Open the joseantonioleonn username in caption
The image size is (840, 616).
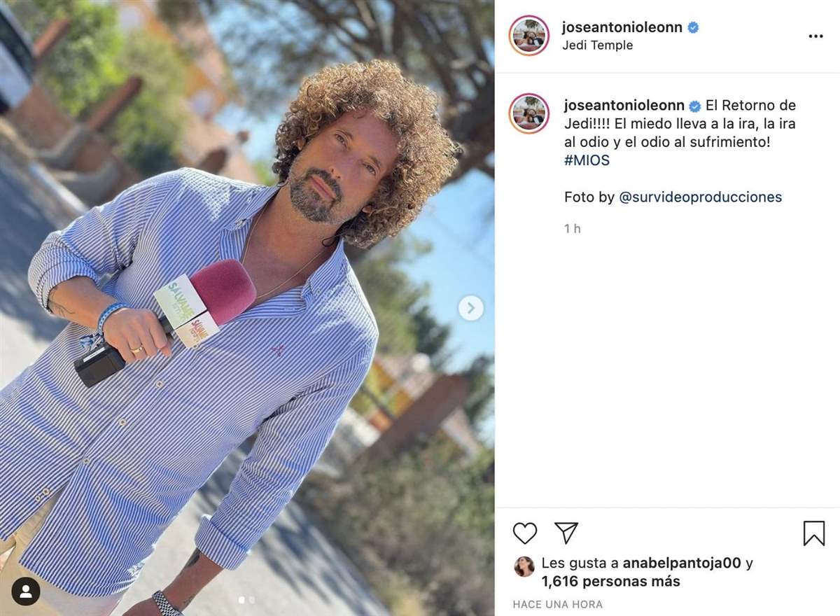coord(624,106)
